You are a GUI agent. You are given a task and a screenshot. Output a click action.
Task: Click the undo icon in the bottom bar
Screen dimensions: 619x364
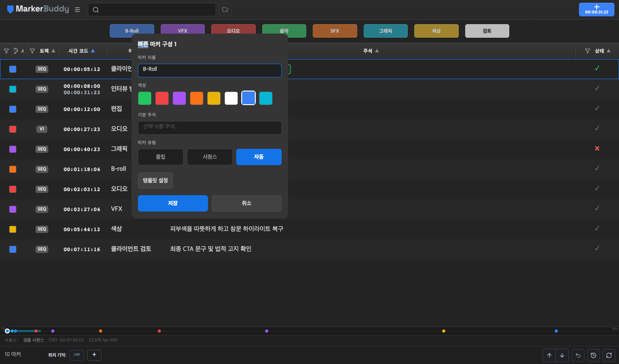(x=578, y=355)
